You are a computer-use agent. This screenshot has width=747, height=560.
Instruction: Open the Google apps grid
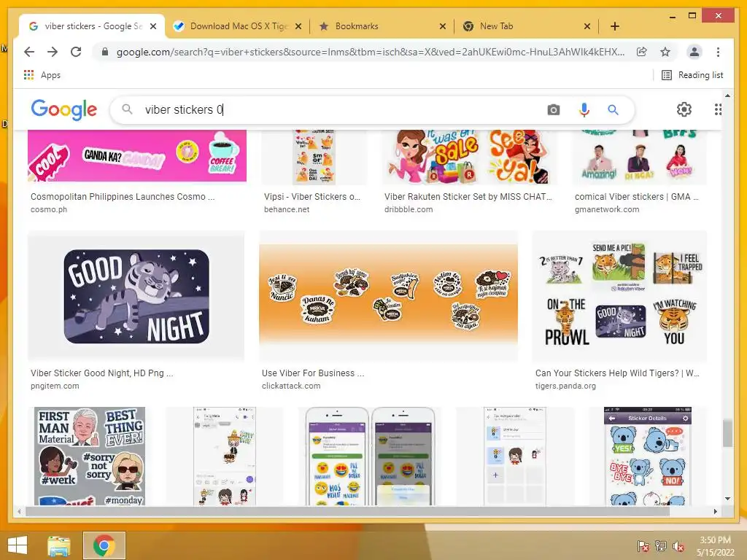tap(718, 109)
